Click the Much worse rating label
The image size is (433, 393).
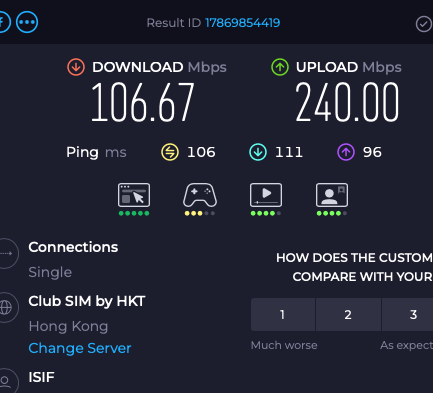(x=284, y=345)
